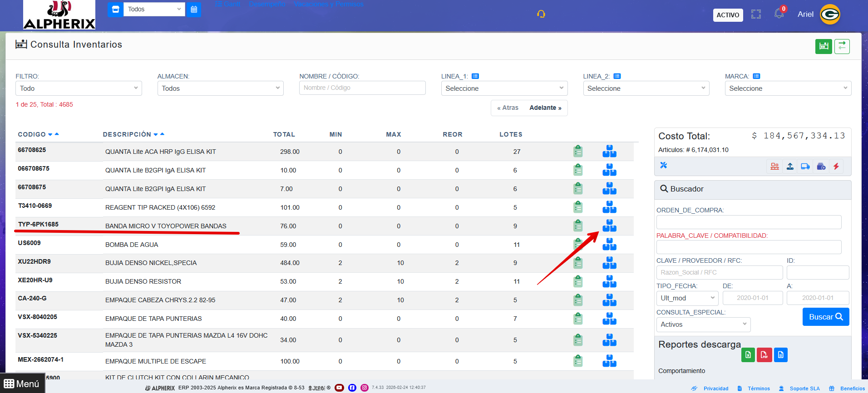Screen dimensions: 868x393
Task: Click the Buscar button
Action: pos(825,317)
